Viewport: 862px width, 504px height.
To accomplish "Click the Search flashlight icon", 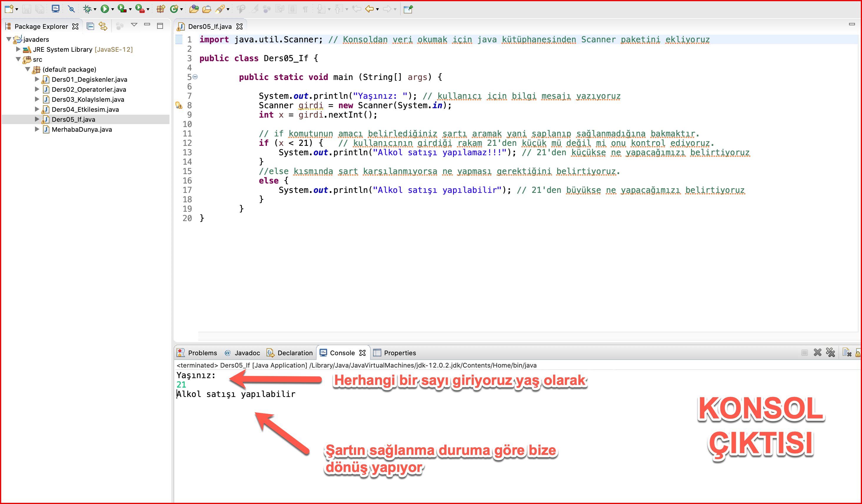I will pyautogui.click(x=220, y=9).
